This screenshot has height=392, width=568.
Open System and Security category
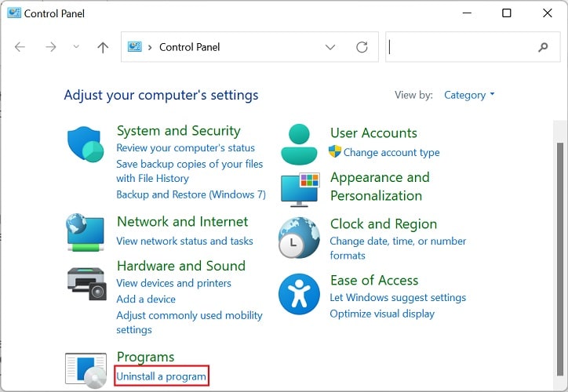[x=179, y=131]
